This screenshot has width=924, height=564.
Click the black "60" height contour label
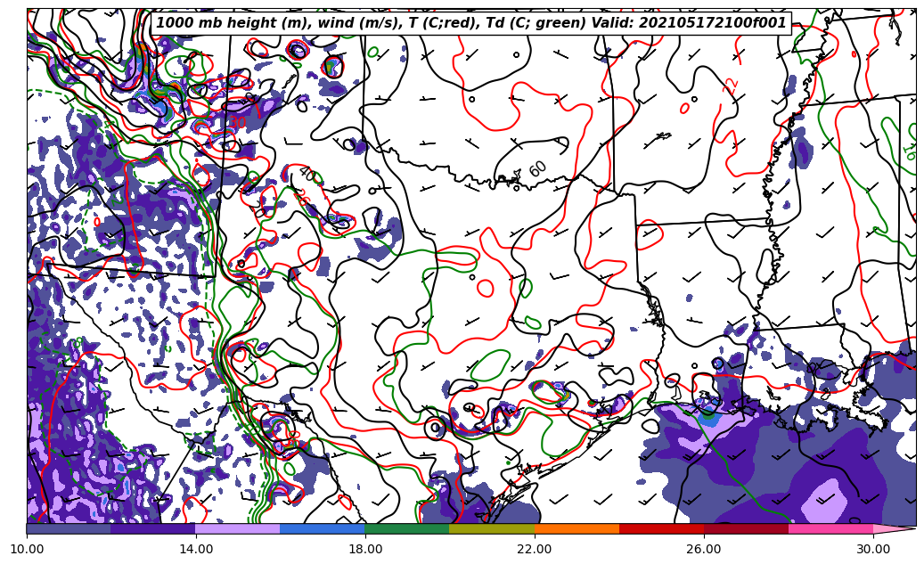537,168
